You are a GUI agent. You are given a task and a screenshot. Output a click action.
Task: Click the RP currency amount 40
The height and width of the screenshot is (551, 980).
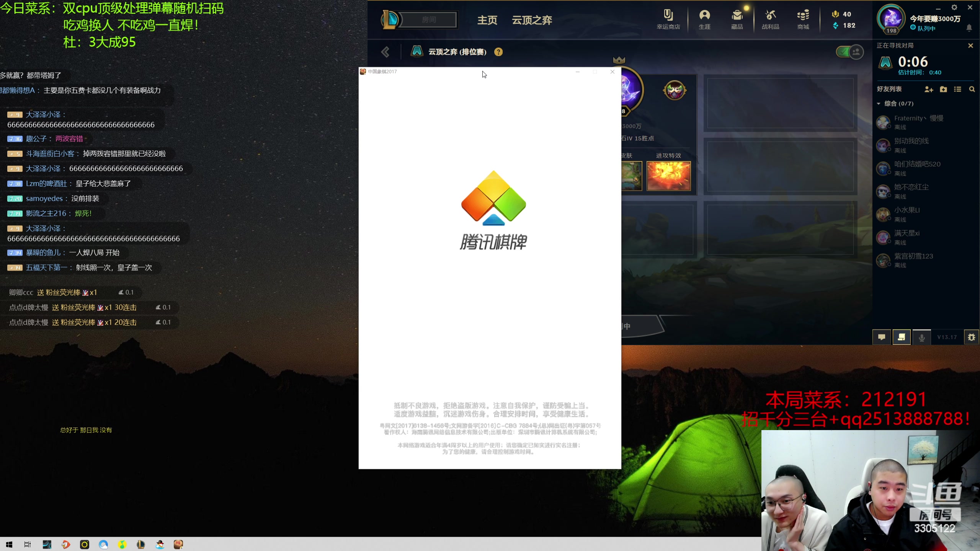tap(841, 14)
